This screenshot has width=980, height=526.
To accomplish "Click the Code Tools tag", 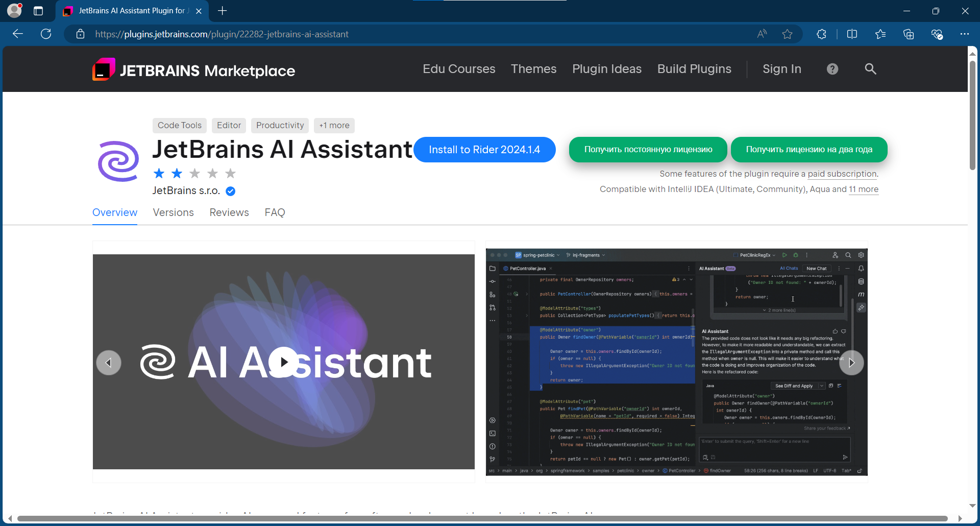I will (x=180, y=126).
